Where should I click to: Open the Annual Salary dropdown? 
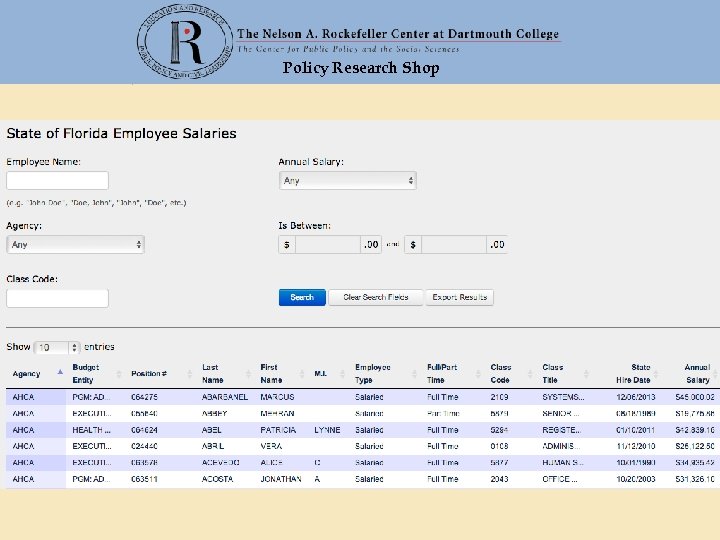point(348,180)
